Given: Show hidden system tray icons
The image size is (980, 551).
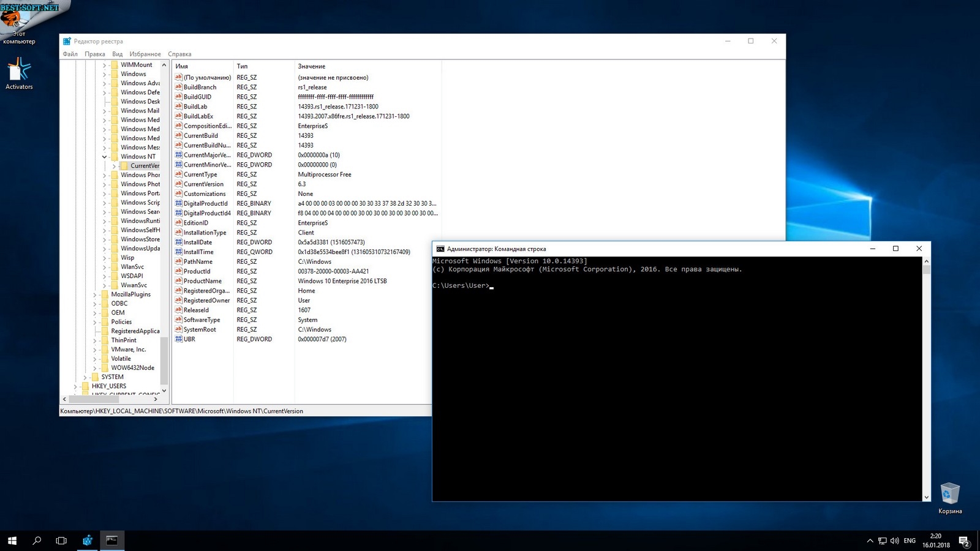Looking at the screenshot, I should (870, 541).
